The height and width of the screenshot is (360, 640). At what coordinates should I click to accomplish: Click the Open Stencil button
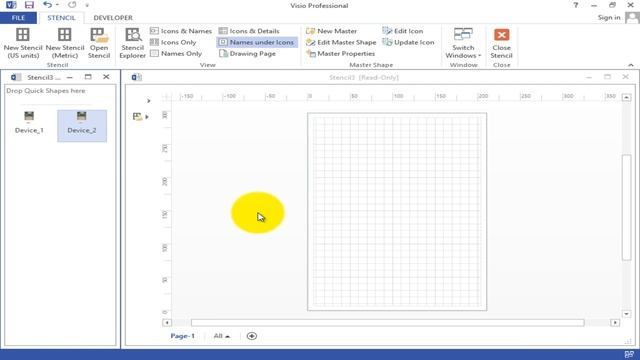[x=99, y=43]
